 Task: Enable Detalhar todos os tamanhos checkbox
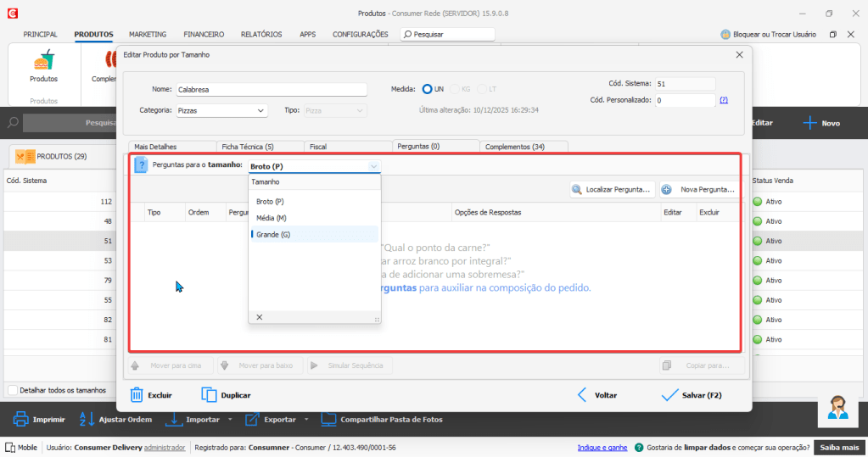(12, 390)
